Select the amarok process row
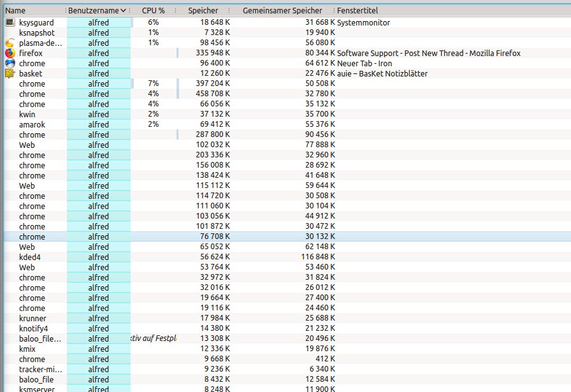The width and height of the screenshot is (571, 392). [x=32, y=124]
